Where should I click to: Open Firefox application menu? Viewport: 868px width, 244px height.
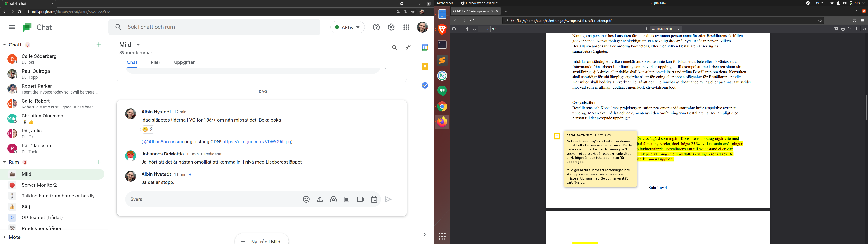coord(863,21)
